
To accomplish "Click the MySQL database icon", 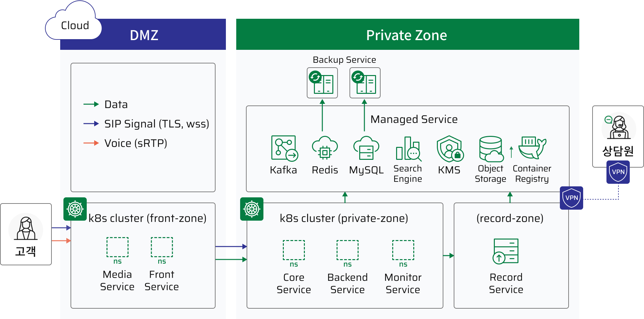I will (366, 148).
